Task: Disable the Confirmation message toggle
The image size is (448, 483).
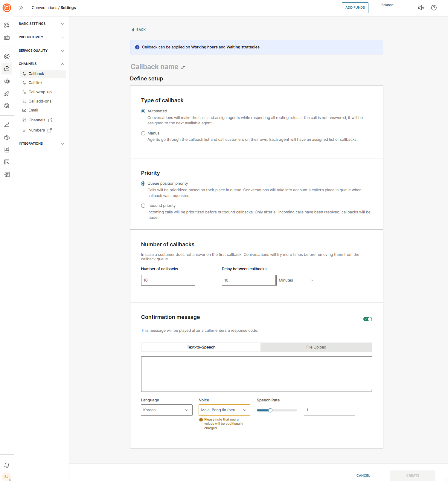Action: [x=368, y=319]
